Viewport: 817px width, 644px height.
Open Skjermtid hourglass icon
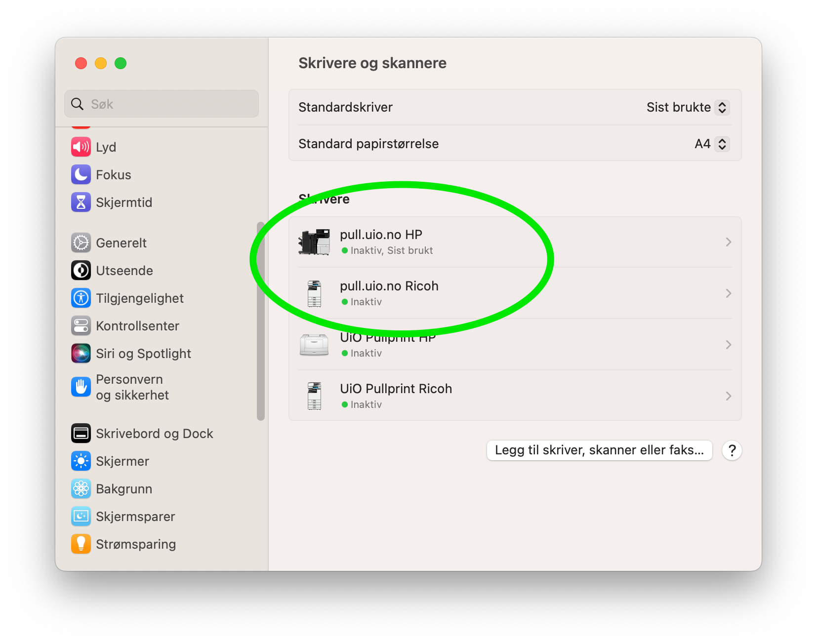pyautogui.click(x=81, y=202)
